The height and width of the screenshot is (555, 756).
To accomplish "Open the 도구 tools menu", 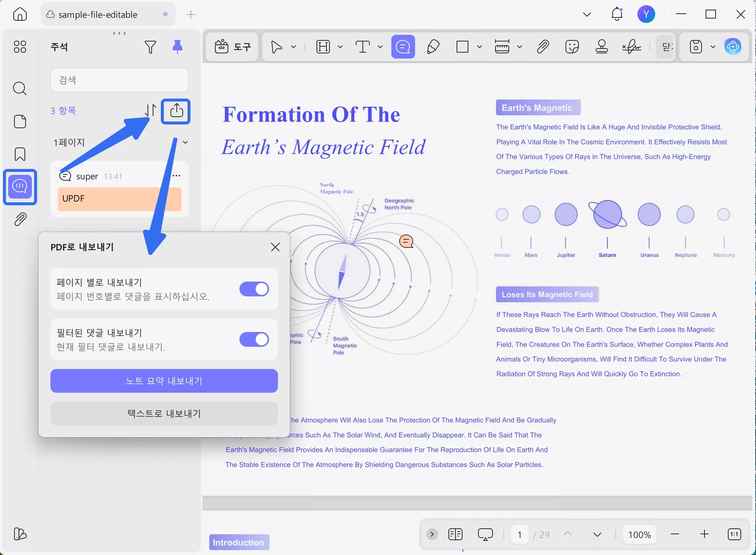I will point(233,47).
